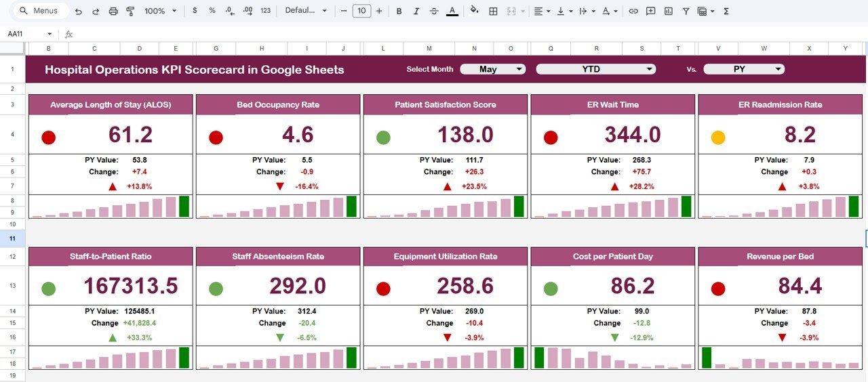The width and height of the screenshot is (868, 382).
Task: Open the fill color tool
Action: click(x=475, y=11)
